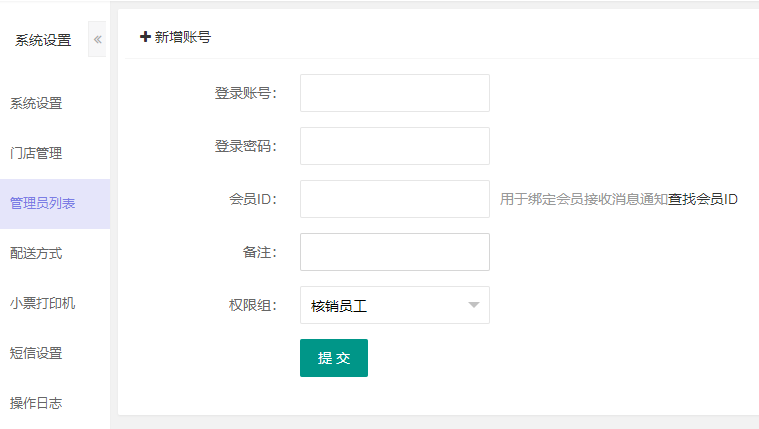Open 配送方式 in the sidebar
The image size is (759, 429).
click(36, 253)
